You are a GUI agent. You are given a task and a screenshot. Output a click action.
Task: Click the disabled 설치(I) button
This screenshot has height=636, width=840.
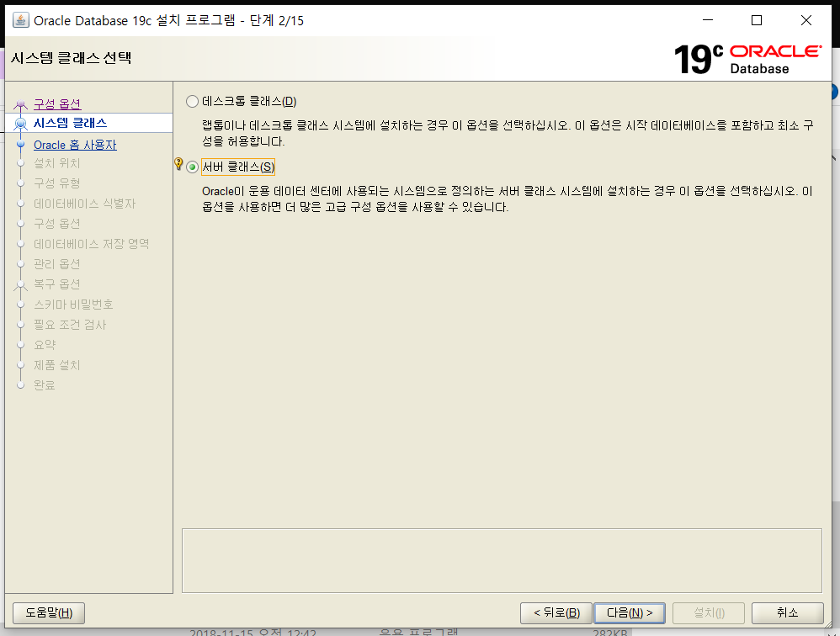708,612
